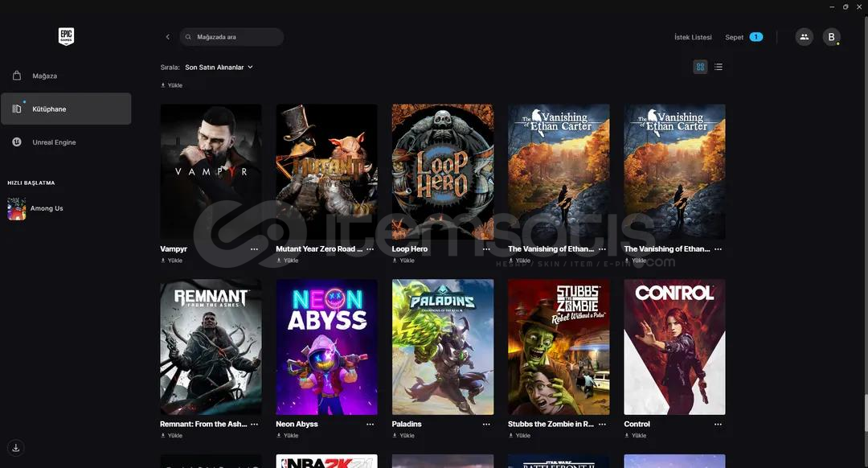Viewport: 868px width, 468px height.
Task: Open Stubbs the Zombie's three-dot menu
Action: point(602,425)
